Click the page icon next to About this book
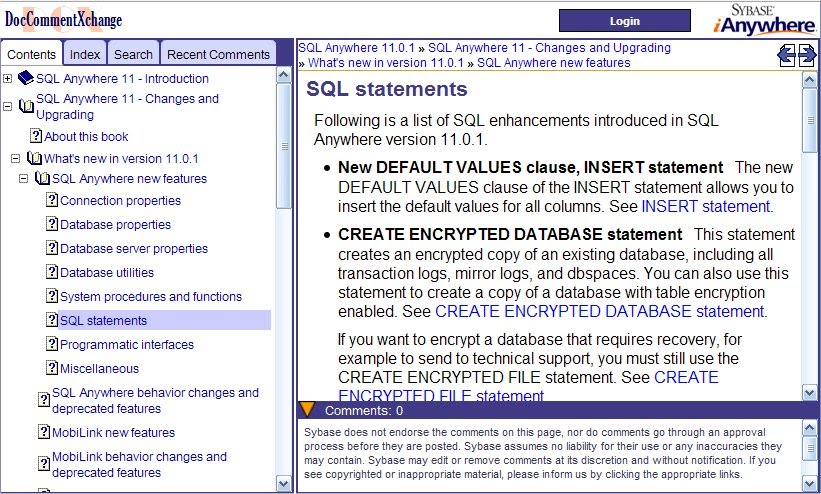 pyautogui.click(x=36, y=136)
